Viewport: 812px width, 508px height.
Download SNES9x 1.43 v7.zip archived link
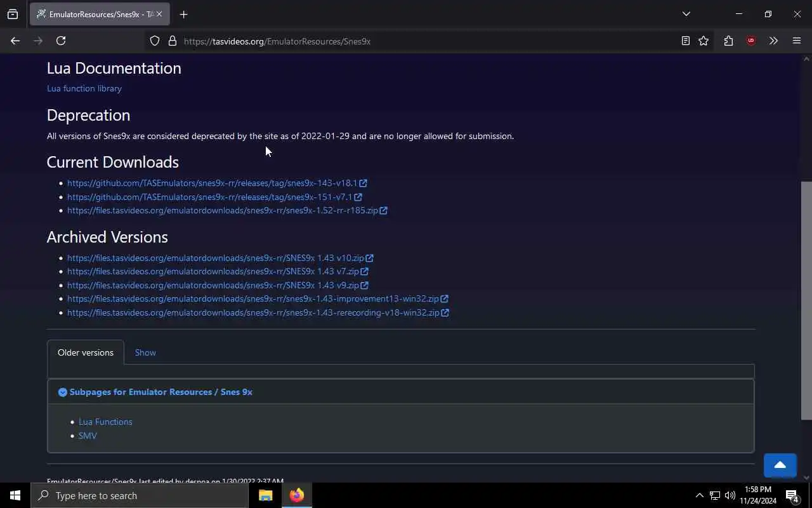click(213, 271)
